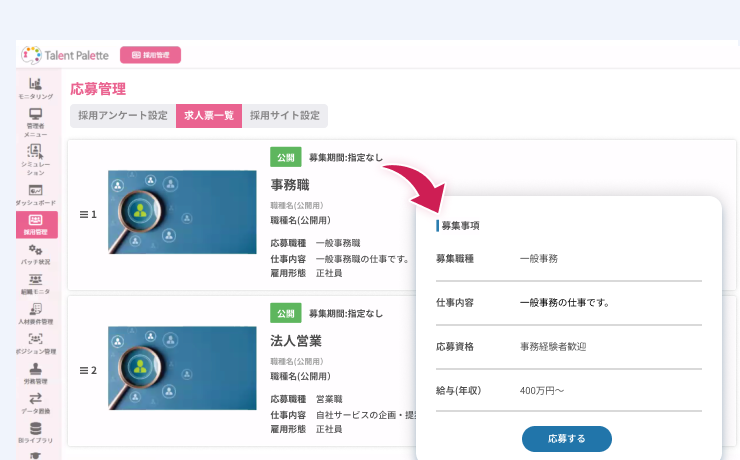Image resolution: width=740 pixels, height=460 pixels.
Task: Open the 管理者メニュー sidebar icon
Action: tap(35, 122)
